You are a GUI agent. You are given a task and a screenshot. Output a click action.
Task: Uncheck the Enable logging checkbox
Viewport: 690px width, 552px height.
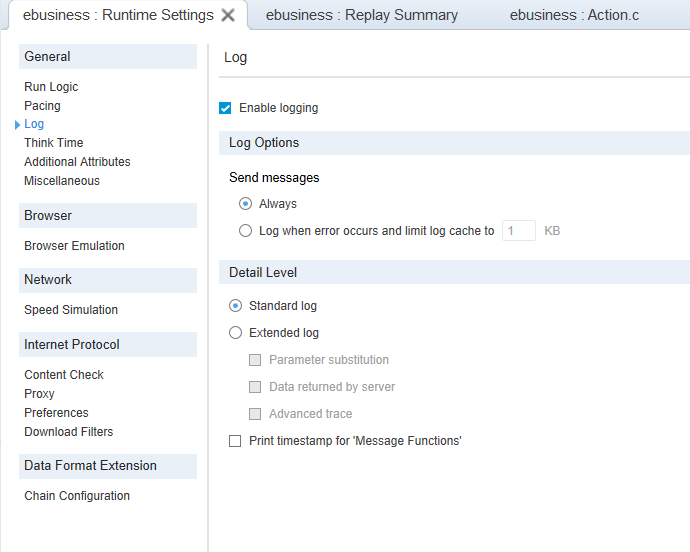tap(225, 108)
